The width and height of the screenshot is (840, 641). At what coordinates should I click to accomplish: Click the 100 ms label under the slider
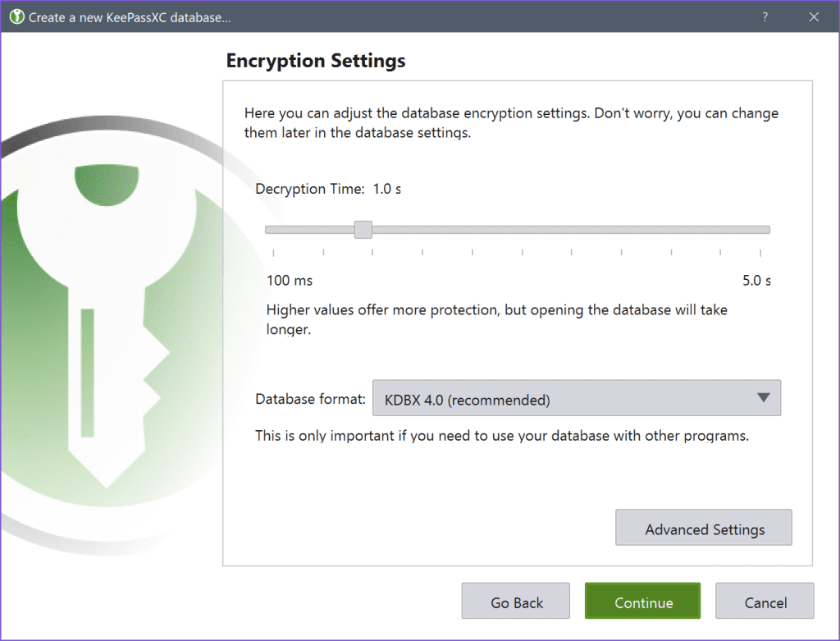[289, 280]
